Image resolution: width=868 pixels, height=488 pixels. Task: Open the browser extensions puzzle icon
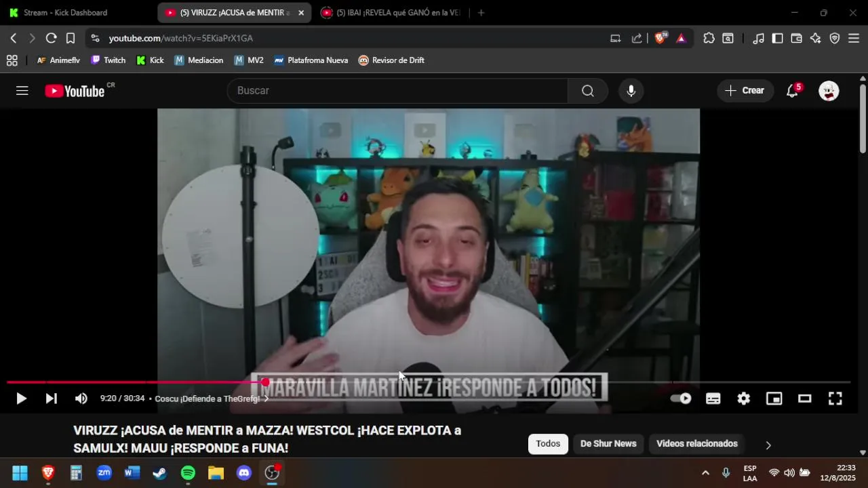[x=709, y=39]
